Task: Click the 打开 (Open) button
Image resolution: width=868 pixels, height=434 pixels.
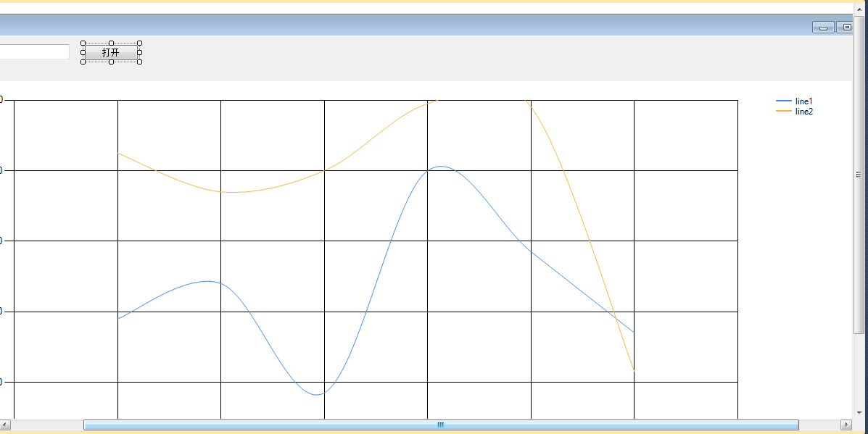Action: tap(110, 51)
